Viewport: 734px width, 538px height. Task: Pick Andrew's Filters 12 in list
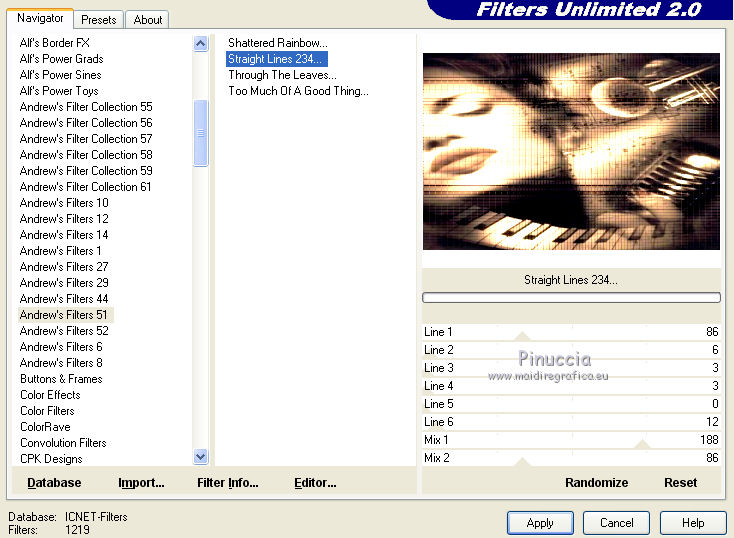tap(64, 219)
